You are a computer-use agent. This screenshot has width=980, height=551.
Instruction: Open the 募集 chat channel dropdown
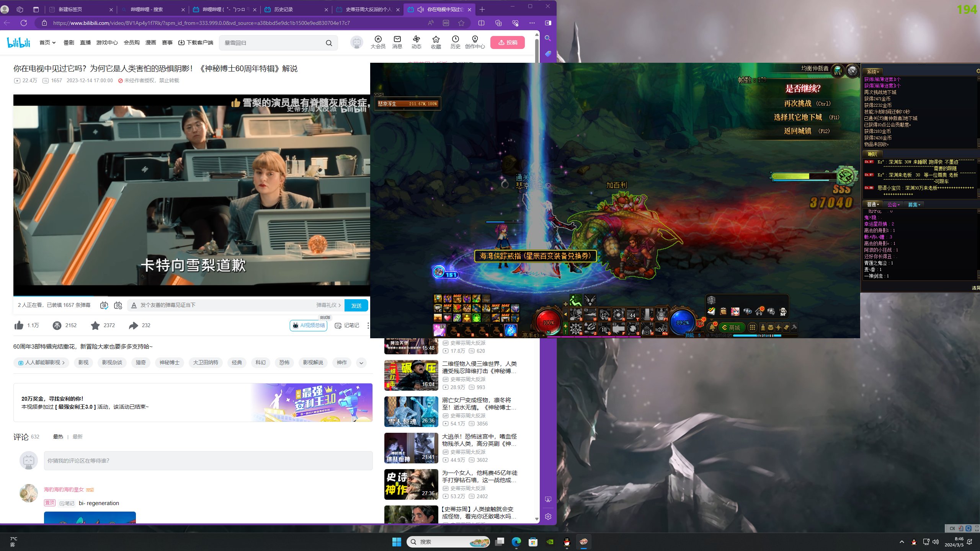click(914, 204)
